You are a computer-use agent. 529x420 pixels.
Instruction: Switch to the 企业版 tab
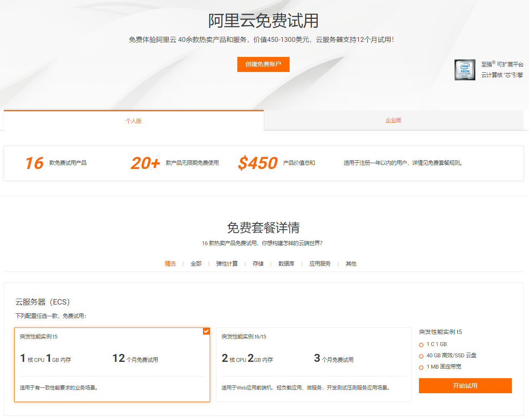[393, 120]
